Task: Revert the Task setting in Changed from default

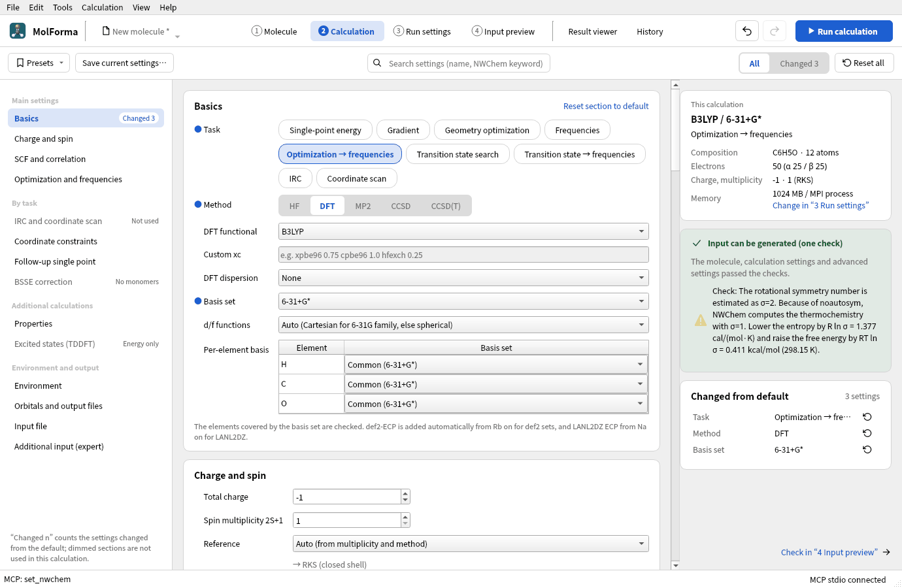Action: 867,417
